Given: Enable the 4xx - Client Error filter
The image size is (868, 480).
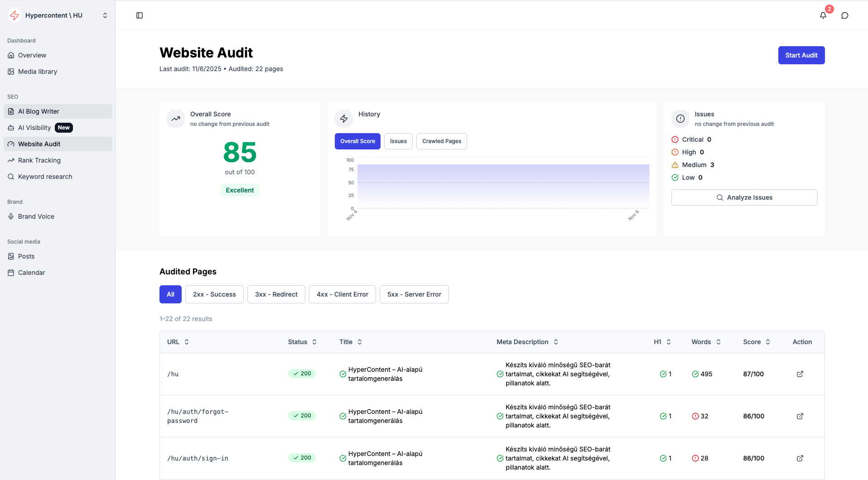Looking at the screenshot, I should point(342,294).
